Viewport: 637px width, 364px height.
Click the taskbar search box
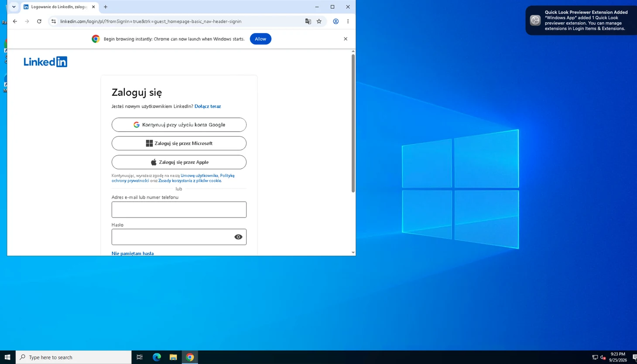click(74, 357)
